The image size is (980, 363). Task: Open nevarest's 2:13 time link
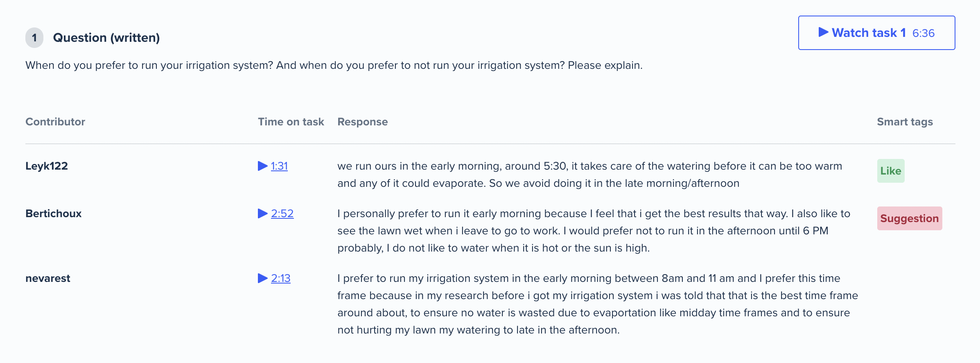[x=280, y=278]
